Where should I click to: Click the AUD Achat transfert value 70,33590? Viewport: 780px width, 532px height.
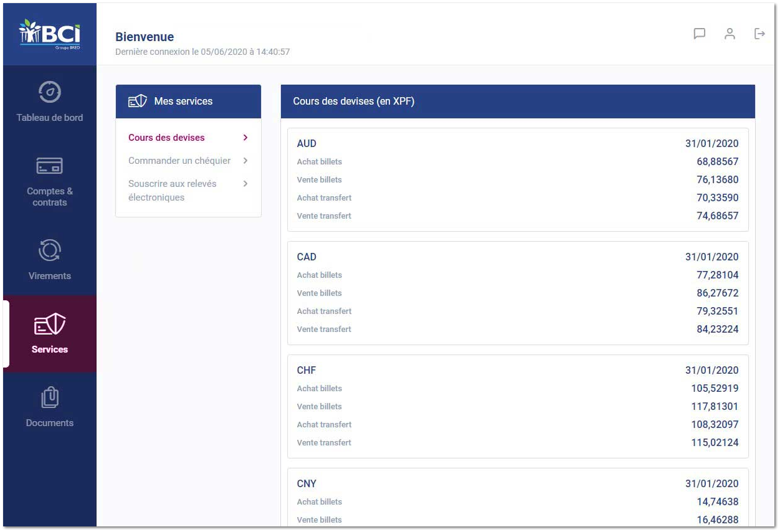[x=718, y=197]
